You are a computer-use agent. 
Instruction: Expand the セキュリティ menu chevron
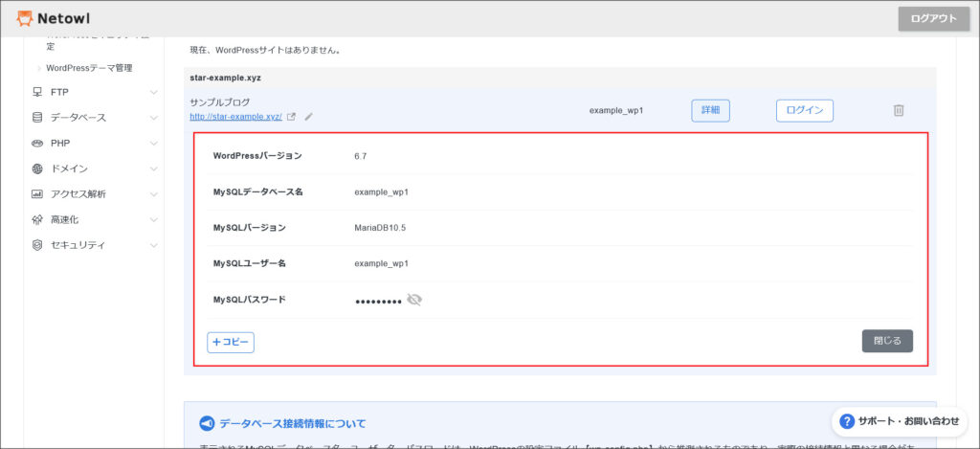point(154,246)
